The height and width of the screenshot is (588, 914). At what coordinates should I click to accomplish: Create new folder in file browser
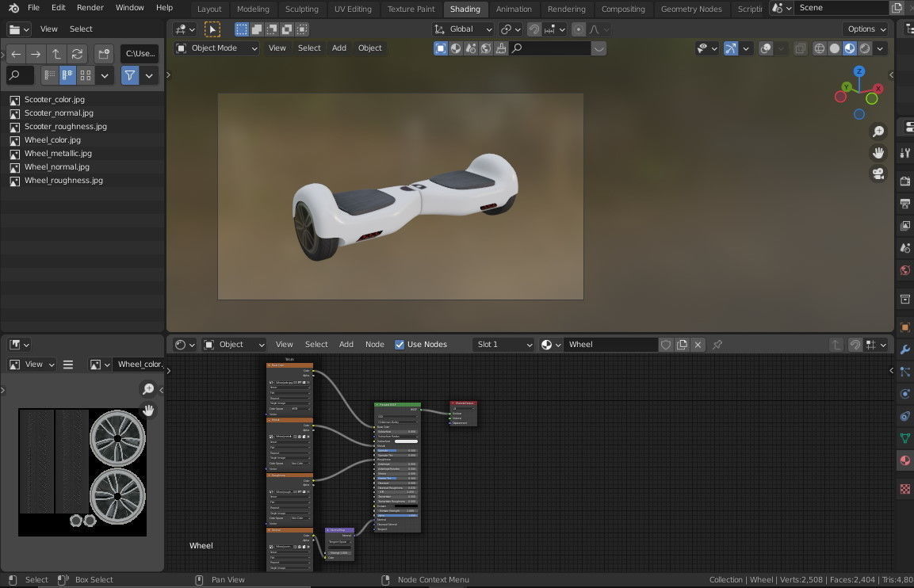[104, 54]
